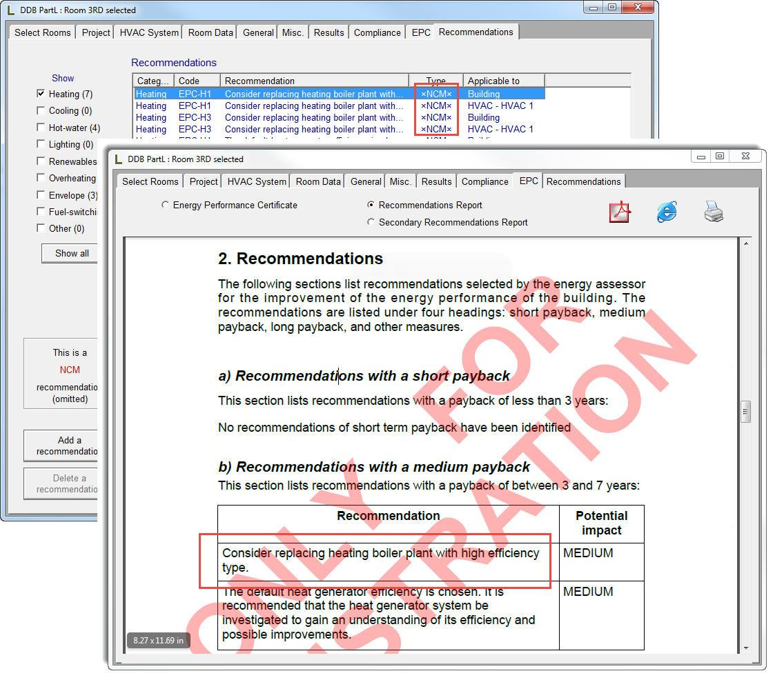Enable the Lighting (0) checkbox
Viewport: 784px width, 680px height.
[41, 144]
